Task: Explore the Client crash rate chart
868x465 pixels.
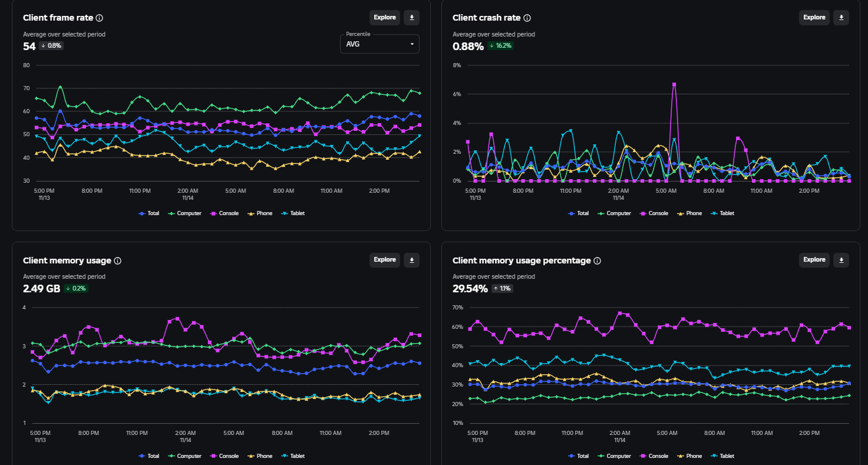Action: [814, 18]
